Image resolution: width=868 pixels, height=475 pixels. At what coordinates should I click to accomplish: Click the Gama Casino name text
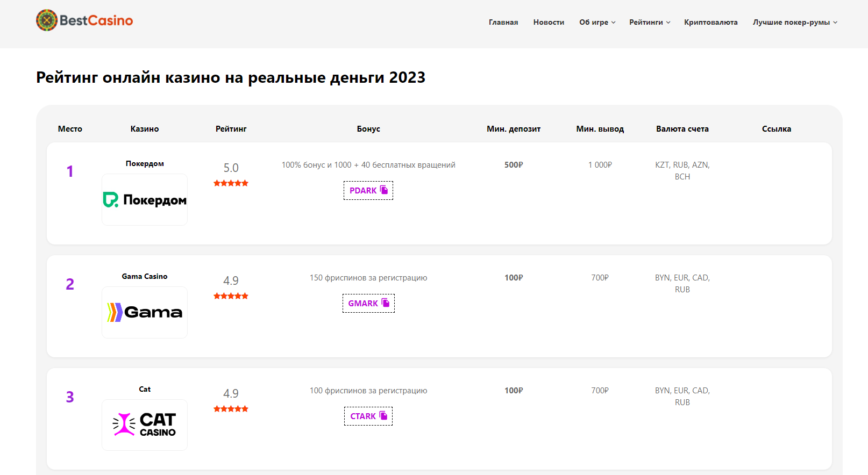(145, 276)
